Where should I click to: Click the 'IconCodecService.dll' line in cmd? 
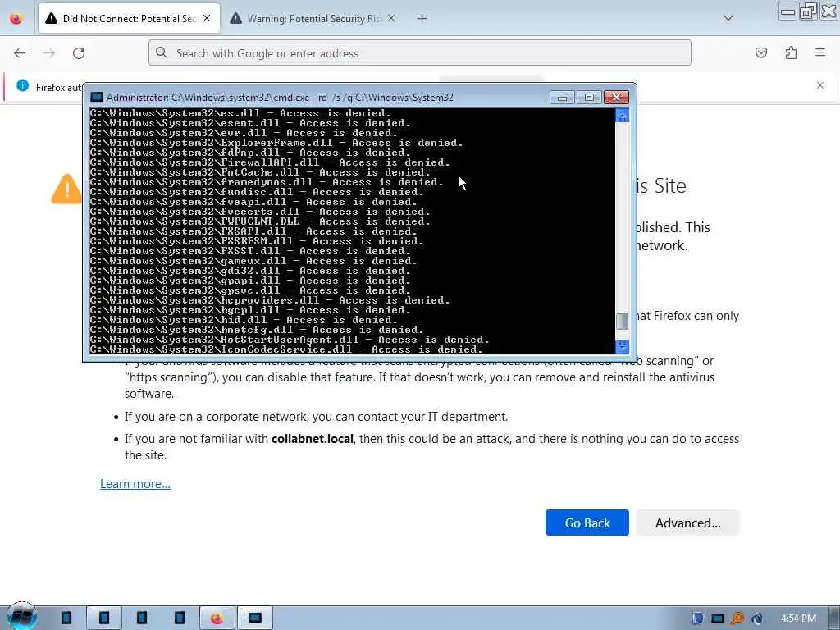(286, 349)
